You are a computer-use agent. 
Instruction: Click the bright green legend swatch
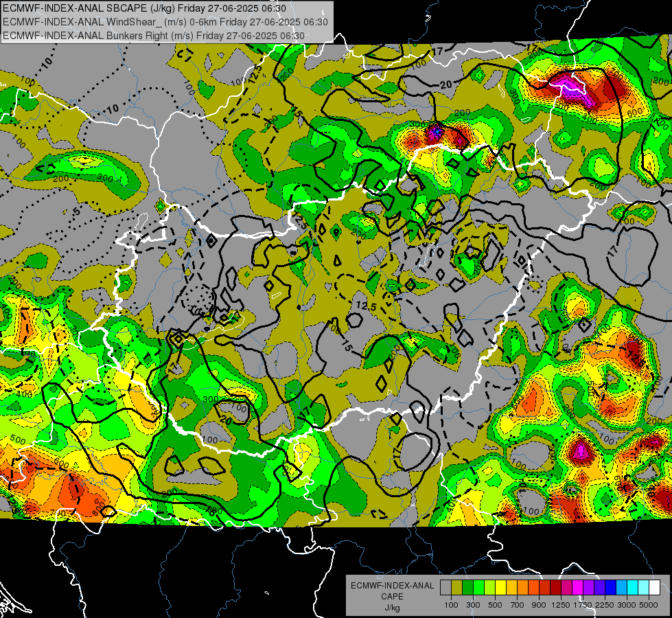(x=478, y=588)
